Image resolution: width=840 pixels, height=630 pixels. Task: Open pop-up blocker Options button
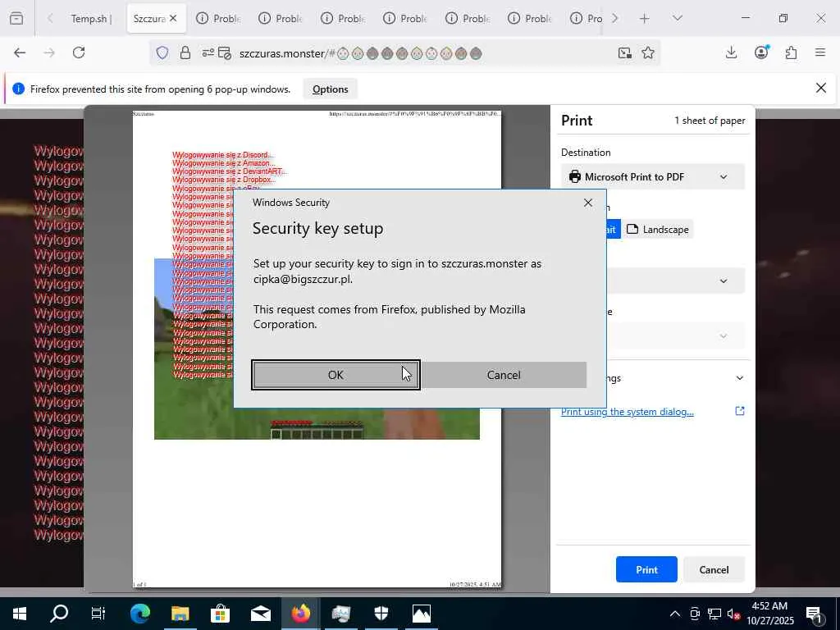pyautogui.click(x=330, y=89)
